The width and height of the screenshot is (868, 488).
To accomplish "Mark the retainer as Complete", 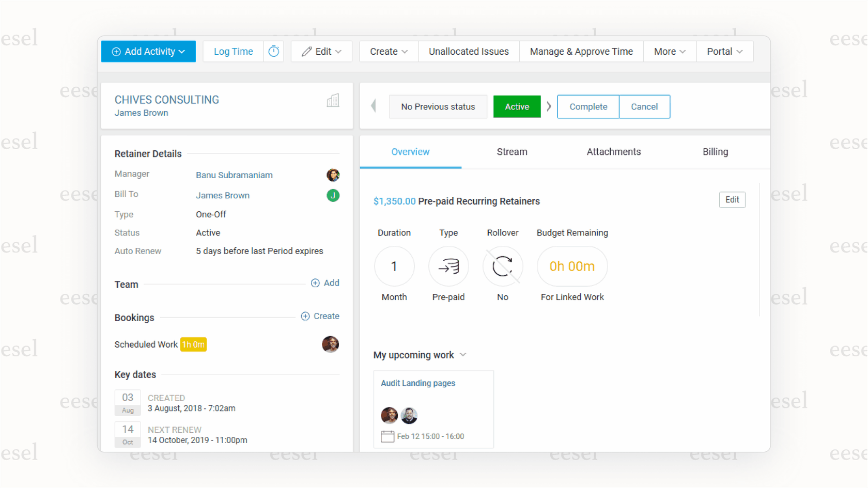I will [587, 106].
